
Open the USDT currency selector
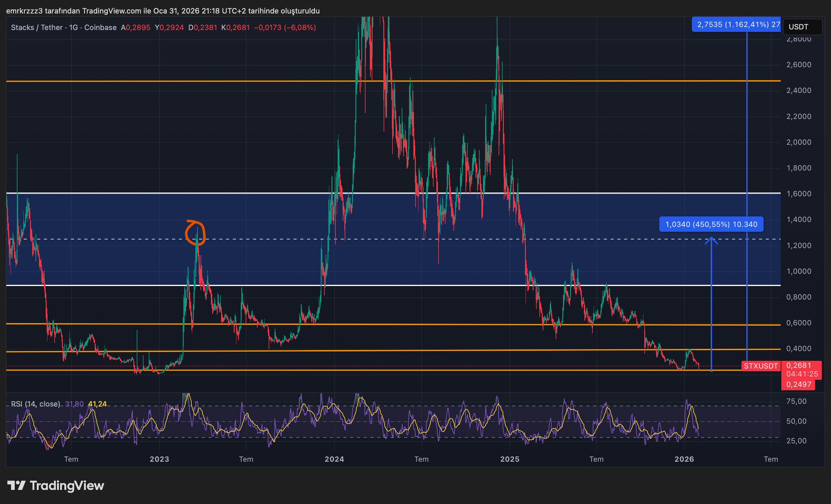point(802,27)
